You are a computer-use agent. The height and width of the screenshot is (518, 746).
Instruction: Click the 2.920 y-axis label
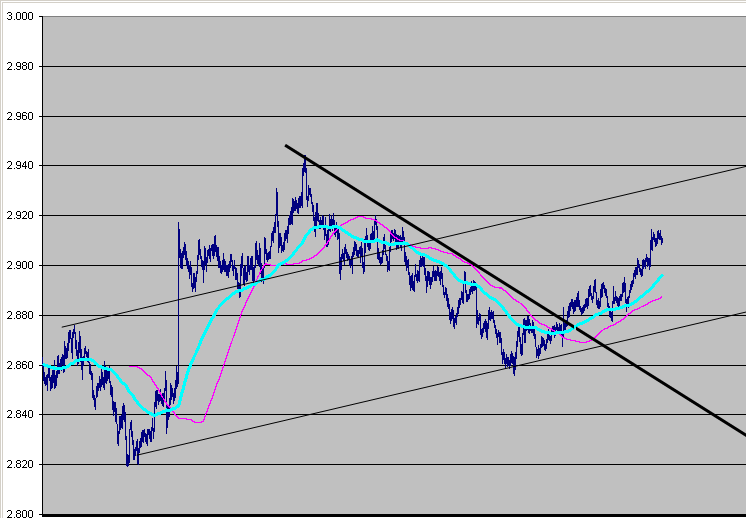click(x=20, y=215)
